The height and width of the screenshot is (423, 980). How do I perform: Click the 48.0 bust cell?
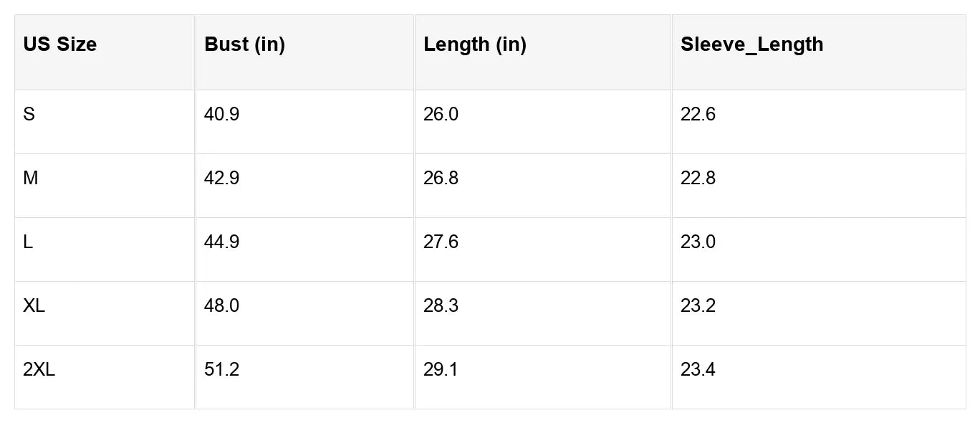pyautogui.click(x=221, y=306)
